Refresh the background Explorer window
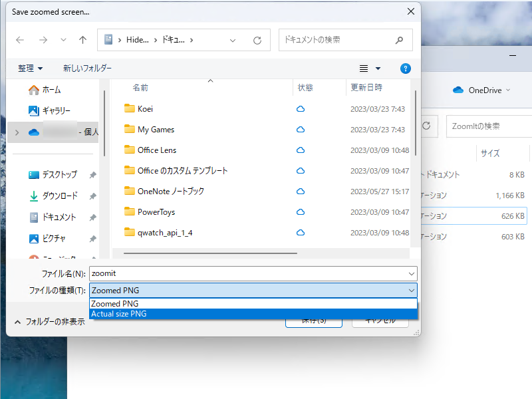This screenshot has width=532, height=399. [x=426, y=126]
